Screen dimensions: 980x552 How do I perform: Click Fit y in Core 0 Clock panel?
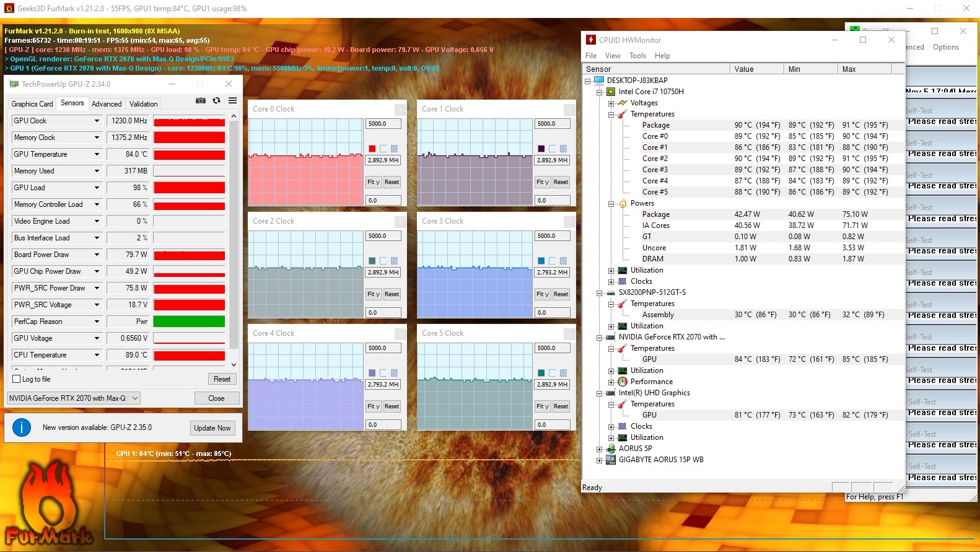(x=372, y=182)
